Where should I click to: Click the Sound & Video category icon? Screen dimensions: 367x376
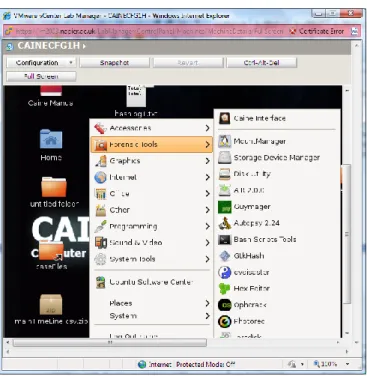(x=100, y=243)
